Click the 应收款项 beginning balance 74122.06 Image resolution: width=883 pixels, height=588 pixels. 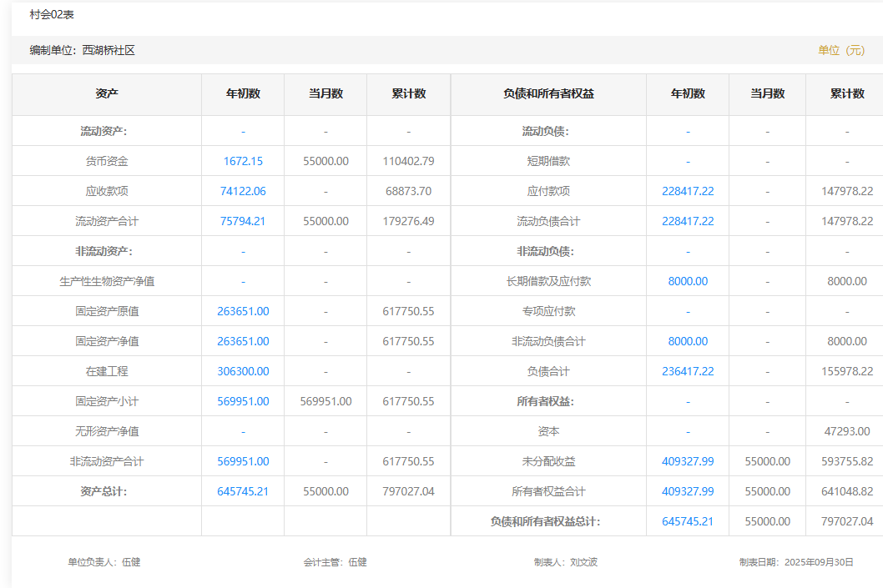click(x=243, y=191)
